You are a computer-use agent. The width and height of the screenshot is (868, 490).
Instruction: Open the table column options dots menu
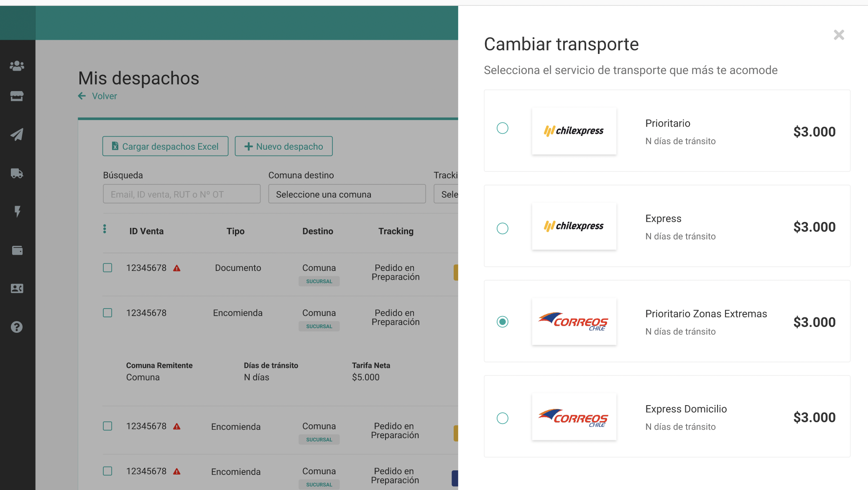(x=105, y=229)
